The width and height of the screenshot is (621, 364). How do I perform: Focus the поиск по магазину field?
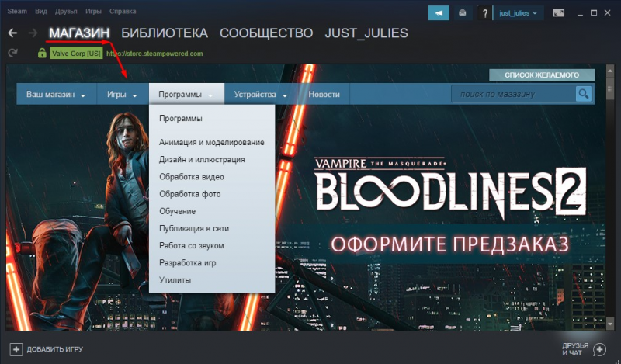click(513, 94)
